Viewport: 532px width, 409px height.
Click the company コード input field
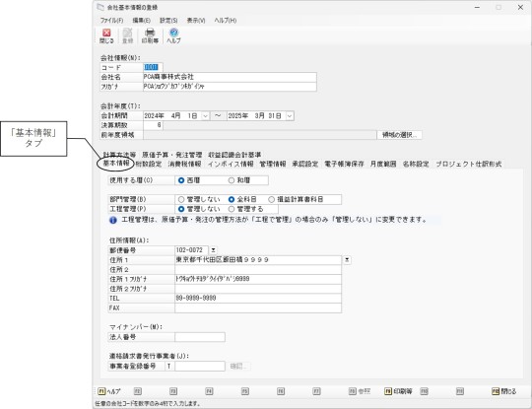point(153,67)
